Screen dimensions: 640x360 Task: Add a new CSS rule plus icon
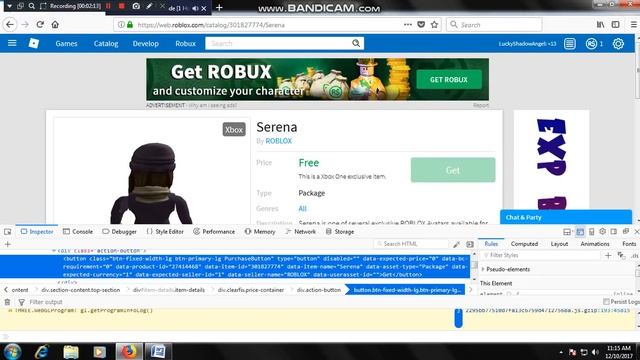pos(608,256)
